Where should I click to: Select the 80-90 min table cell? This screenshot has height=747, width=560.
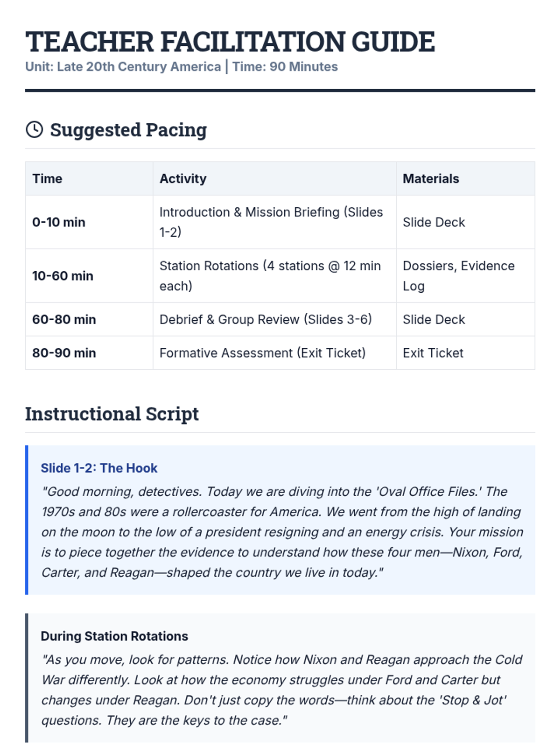pyautogui.click(x=64, y=353)
